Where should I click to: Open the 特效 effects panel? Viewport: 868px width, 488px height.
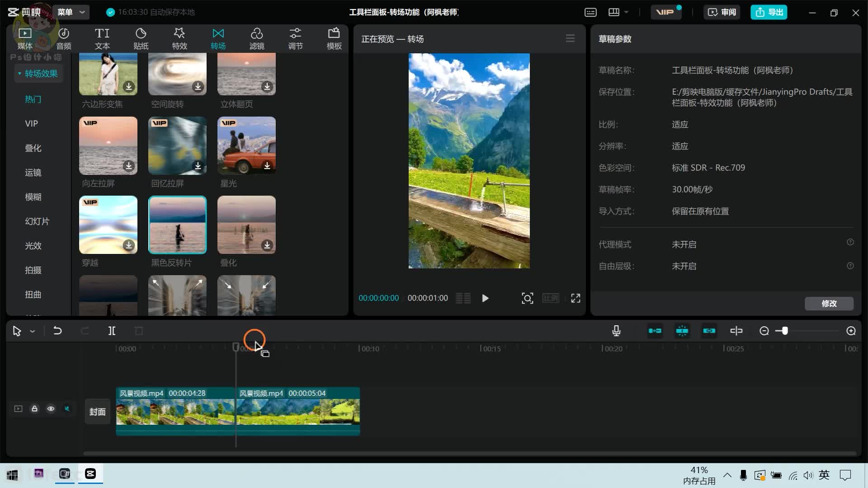coord(179,38)
